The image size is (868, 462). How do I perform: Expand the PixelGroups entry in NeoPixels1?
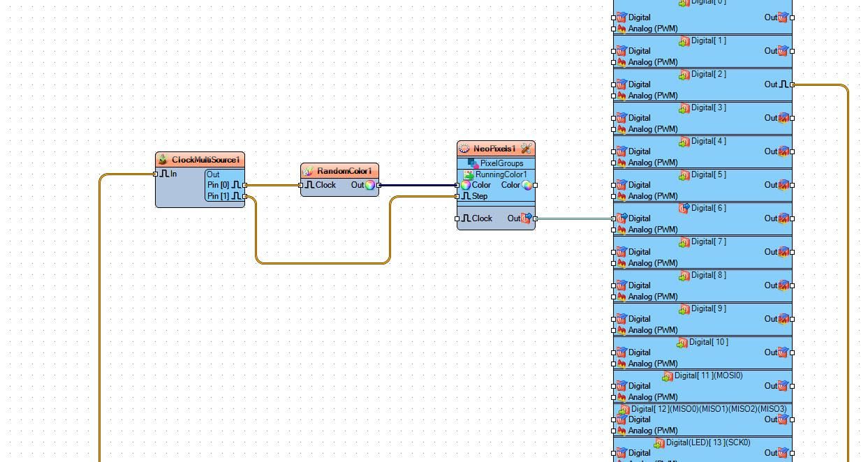[x=503, y=163]
